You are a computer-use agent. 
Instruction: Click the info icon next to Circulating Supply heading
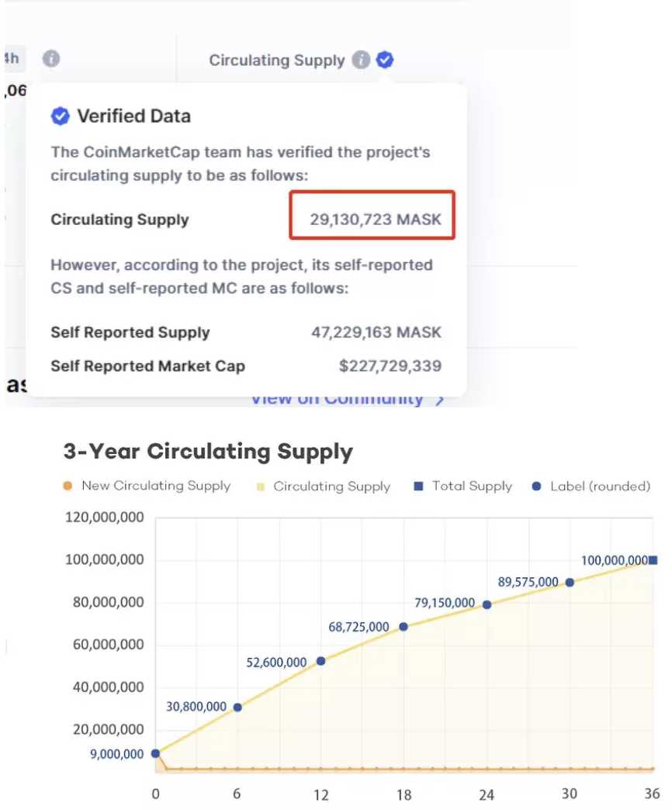[x=361, y=60]
